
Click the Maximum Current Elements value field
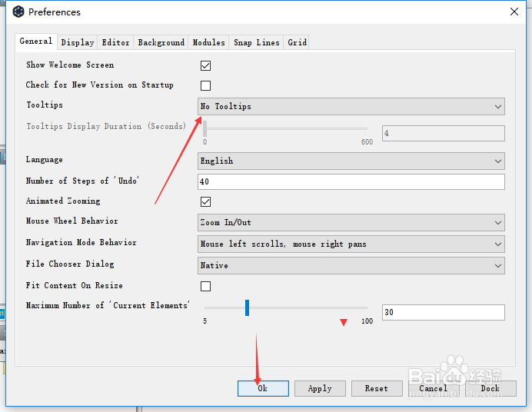point(444,312)
